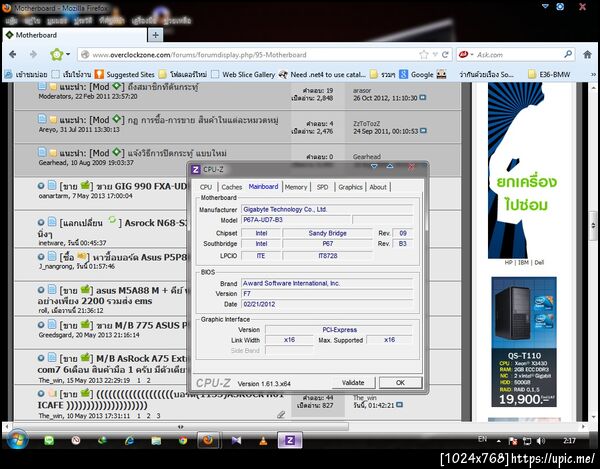Open Suggested Sites bookmark
The image size is (600, 469).
coord(125,75)
